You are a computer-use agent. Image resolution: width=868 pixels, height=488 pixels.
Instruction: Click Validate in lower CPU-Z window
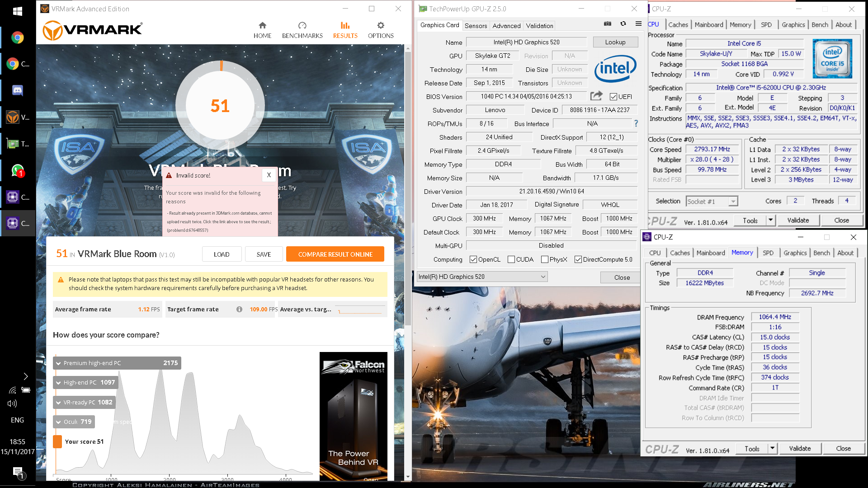800,449
